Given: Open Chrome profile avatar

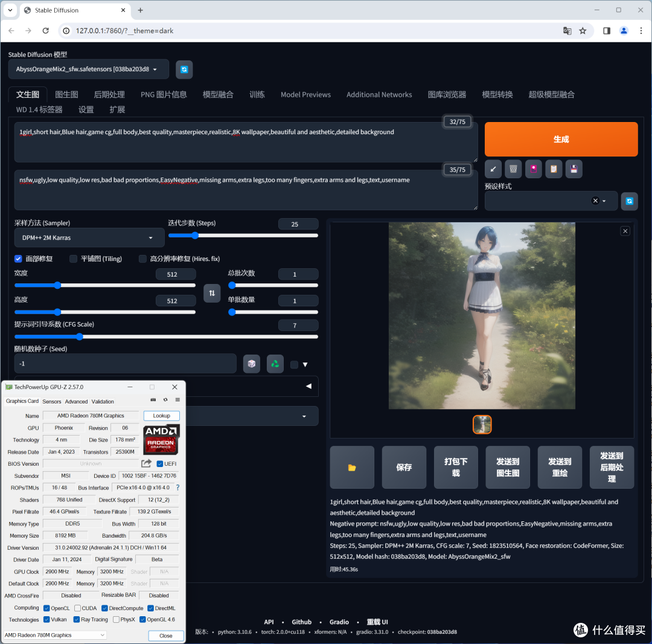Looking at the screenshot, I should coord(624,31).
